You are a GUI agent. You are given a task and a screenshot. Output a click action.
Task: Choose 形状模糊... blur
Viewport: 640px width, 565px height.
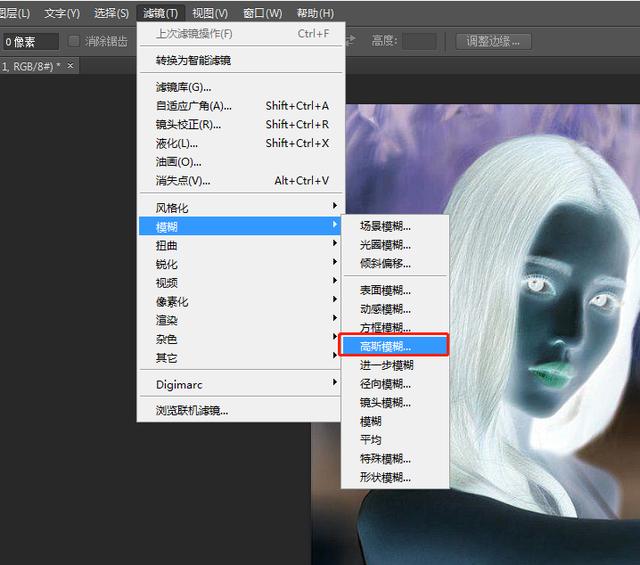[395, 477]
